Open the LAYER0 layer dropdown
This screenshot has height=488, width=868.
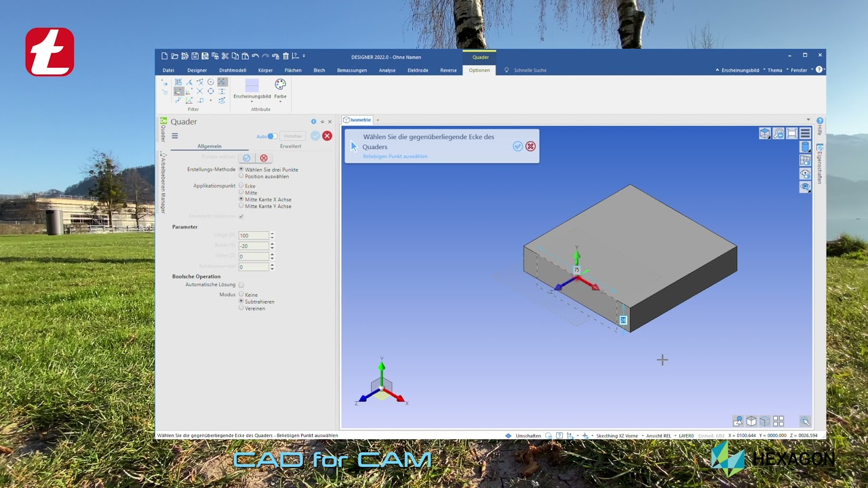click(686, 436)
